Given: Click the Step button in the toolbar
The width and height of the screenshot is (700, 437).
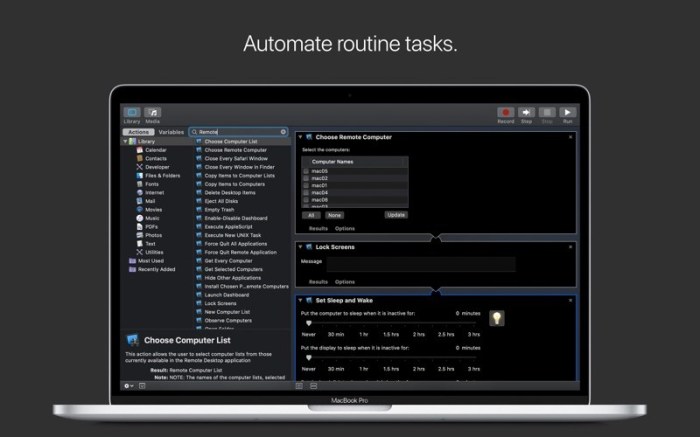Looking at the screenshot, I should (527, 113).
